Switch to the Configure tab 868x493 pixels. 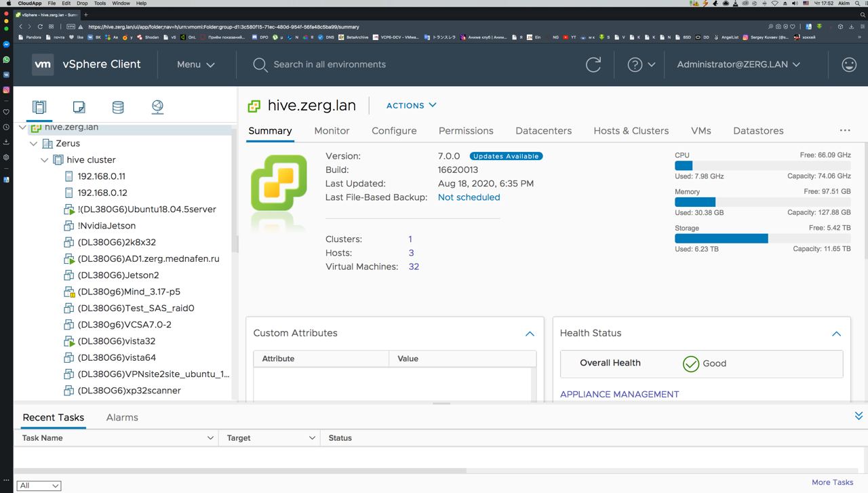394,131
